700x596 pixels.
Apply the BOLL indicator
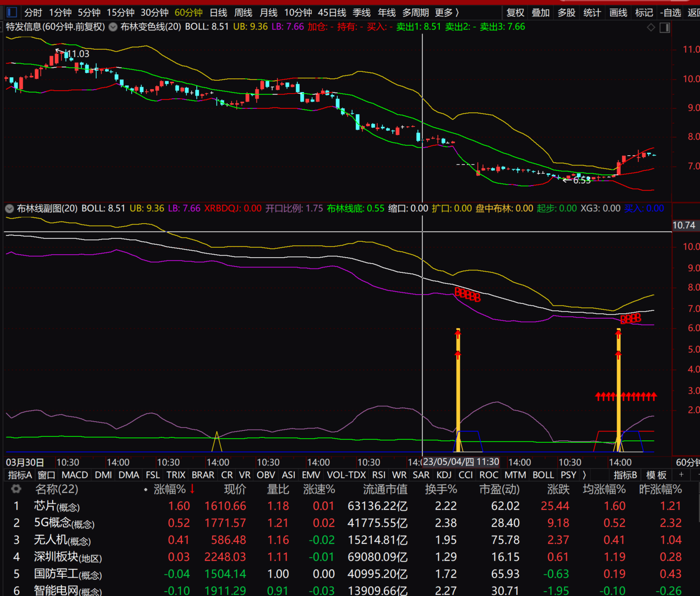pos(543,475)
